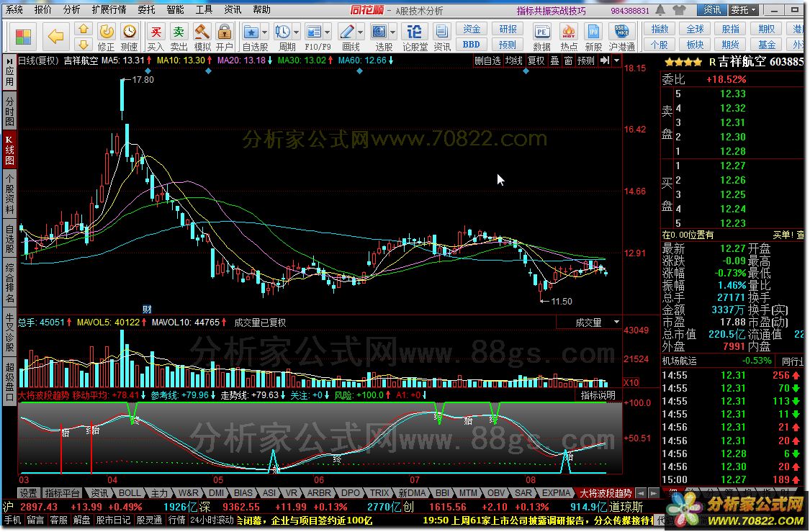Toggle 均线 moving averages on chart
This screenshot has height=532, width=810.
[x=513, y=61]
